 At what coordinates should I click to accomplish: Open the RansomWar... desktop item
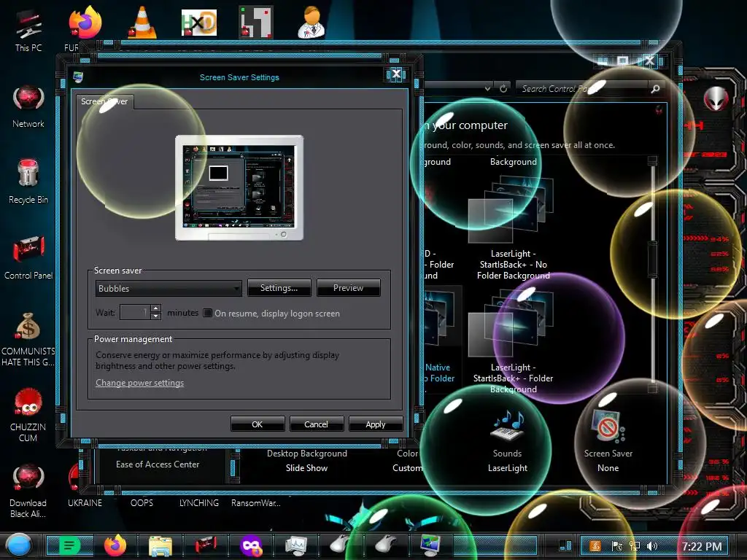point(256,502)
